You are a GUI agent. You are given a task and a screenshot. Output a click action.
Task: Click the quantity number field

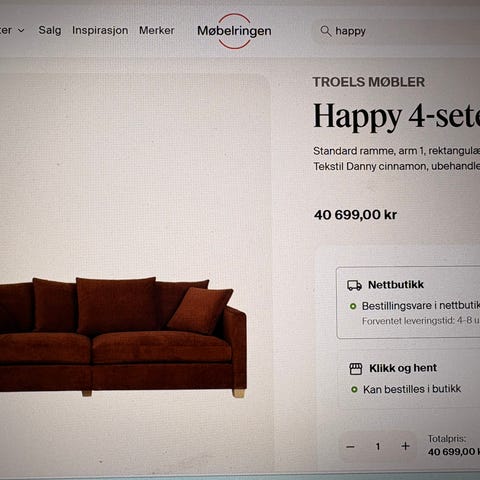coord(378,446)
